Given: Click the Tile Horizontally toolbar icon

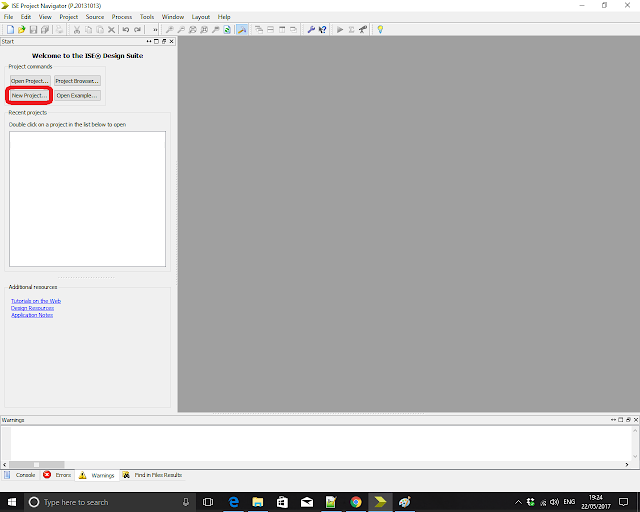Looking at the screenshot, I should 270,29.
